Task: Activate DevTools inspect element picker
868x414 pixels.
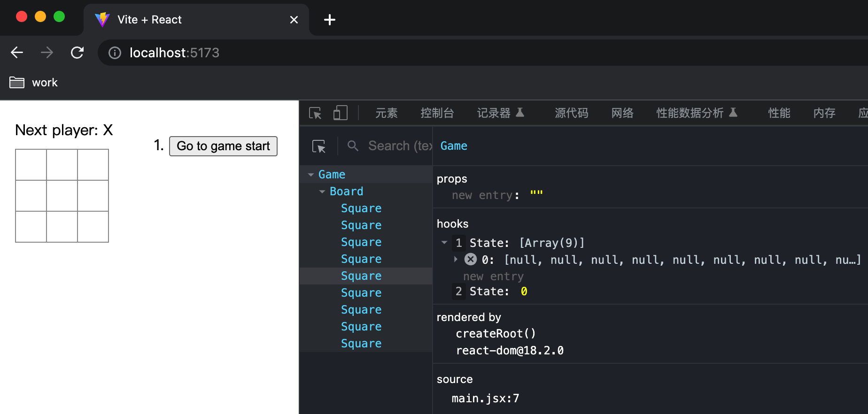Action: click(x=315, y=113)
